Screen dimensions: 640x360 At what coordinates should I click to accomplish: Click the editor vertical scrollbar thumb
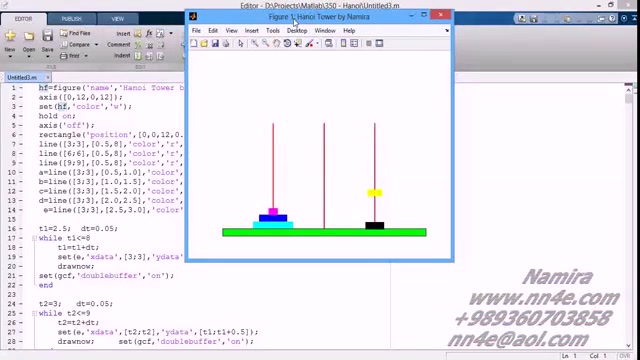[x=629, y=97]
